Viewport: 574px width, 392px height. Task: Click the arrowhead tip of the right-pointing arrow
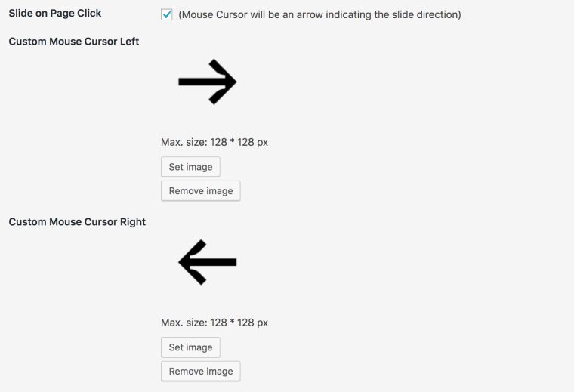(234, 82)
